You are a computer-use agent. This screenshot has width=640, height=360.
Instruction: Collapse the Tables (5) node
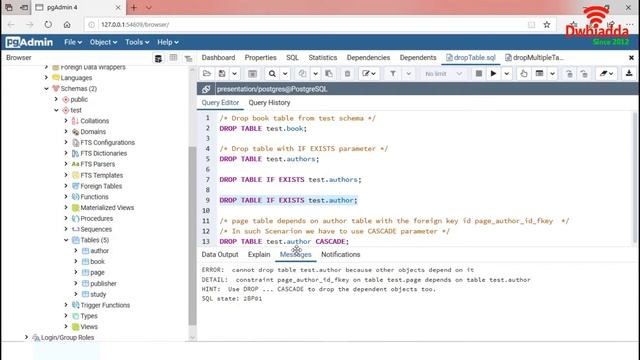66,240
